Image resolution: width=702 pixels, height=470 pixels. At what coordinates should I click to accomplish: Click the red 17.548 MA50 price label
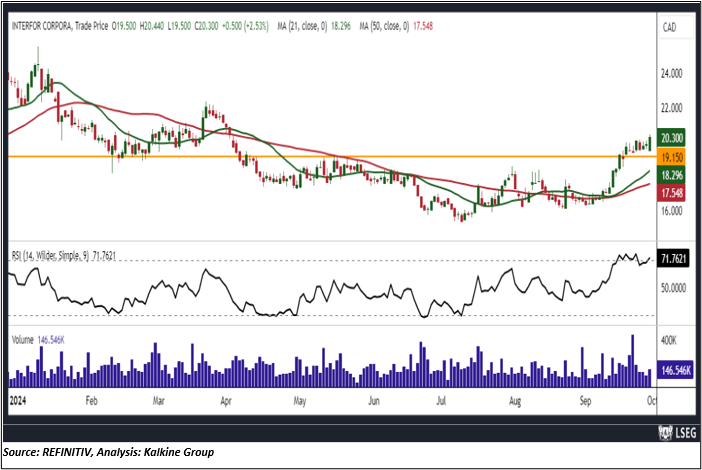tap(671, 193)
